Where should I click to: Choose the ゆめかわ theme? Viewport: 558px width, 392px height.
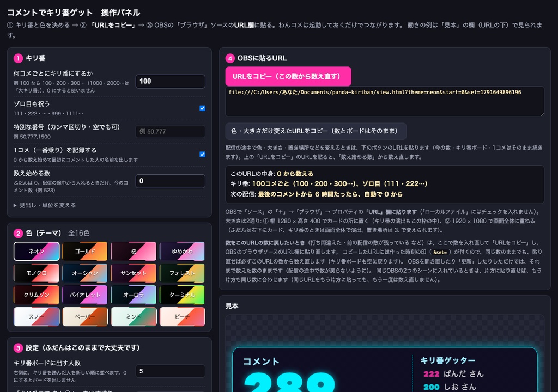(x=182, y=251)
